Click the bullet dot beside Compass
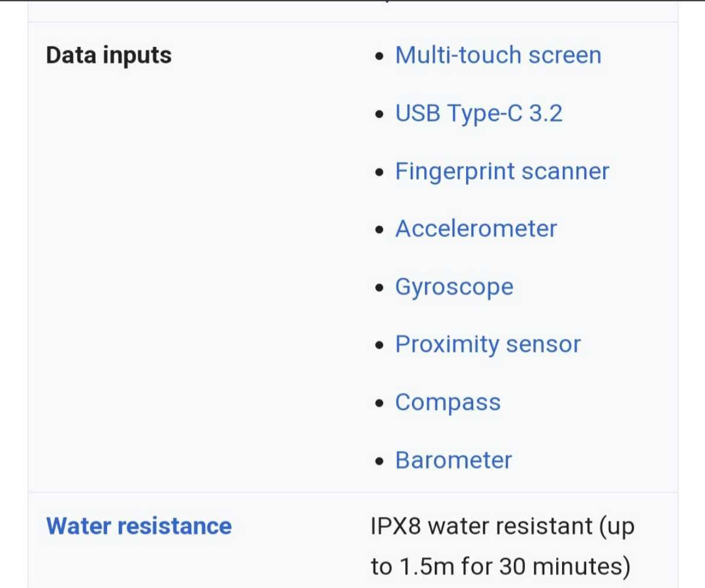This screenshot has height=588, width=705. (381, 404)
